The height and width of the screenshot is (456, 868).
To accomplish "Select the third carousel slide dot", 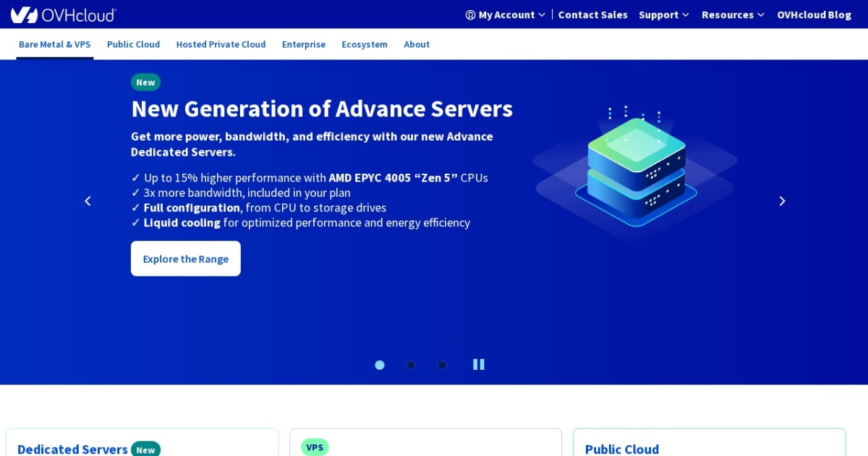I will (442, 365).
